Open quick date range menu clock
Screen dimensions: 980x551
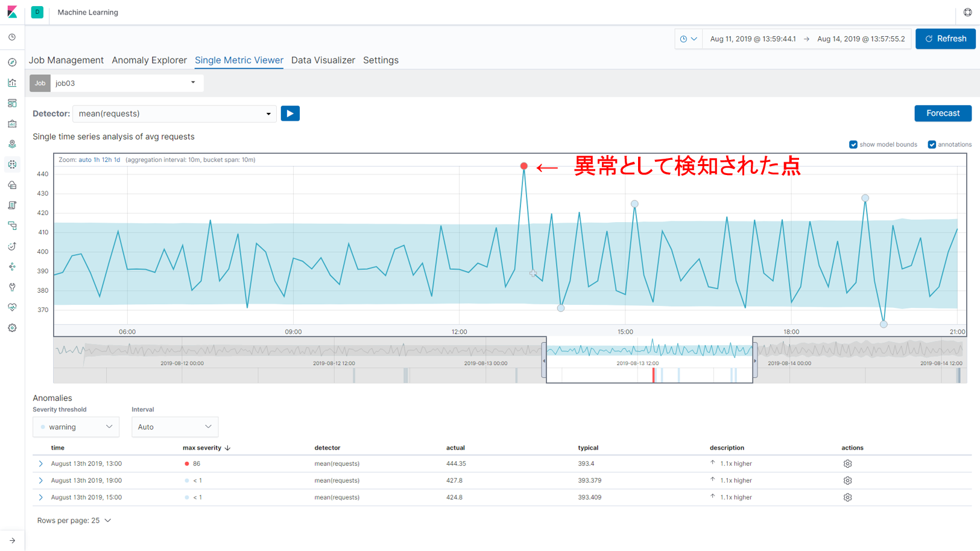688,39
